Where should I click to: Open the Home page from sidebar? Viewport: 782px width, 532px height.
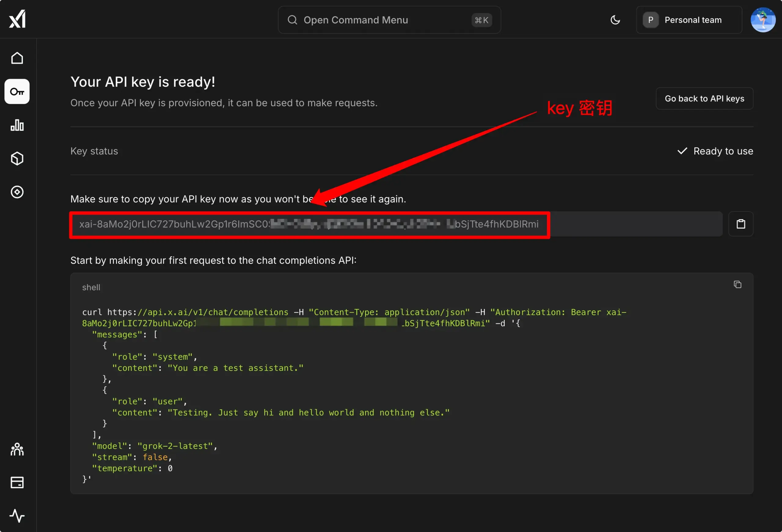click(17, 58)
